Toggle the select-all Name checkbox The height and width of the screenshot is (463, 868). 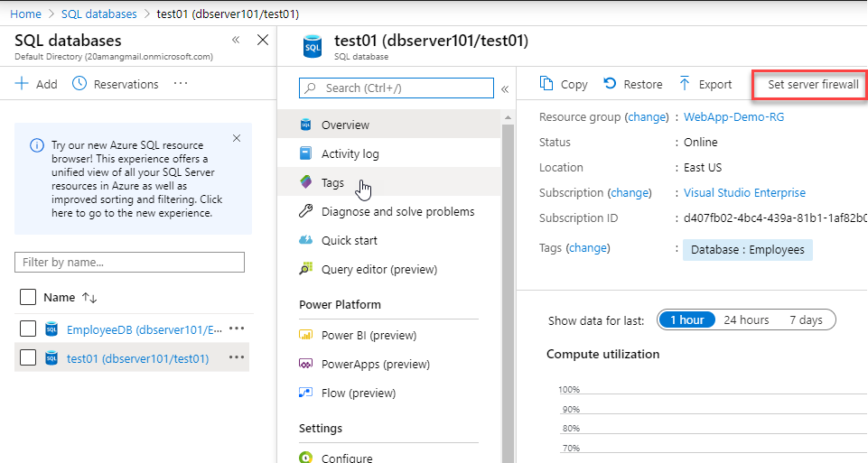point(28,297)
